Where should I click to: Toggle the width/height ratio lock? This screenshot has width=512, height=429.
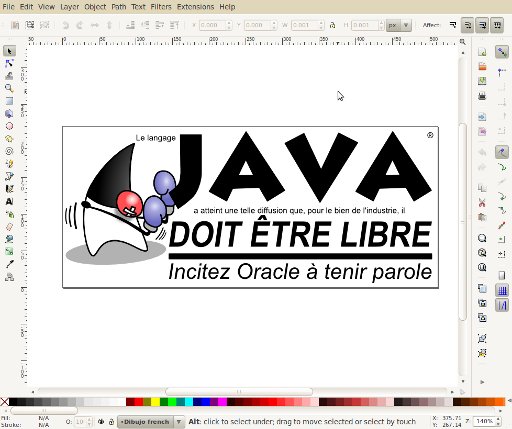332,25
